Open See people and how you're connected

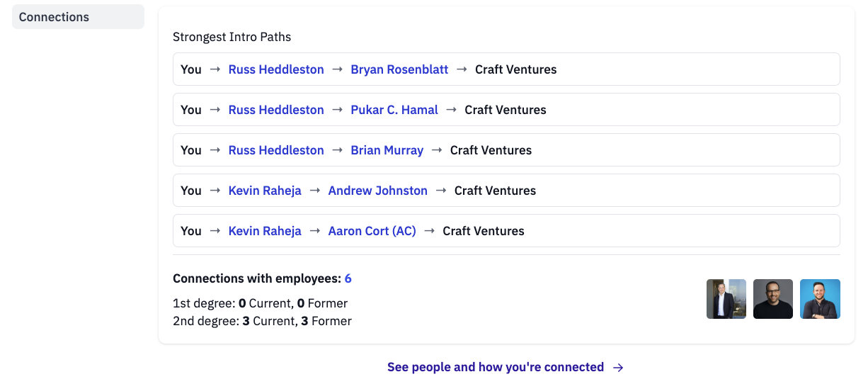496,367
